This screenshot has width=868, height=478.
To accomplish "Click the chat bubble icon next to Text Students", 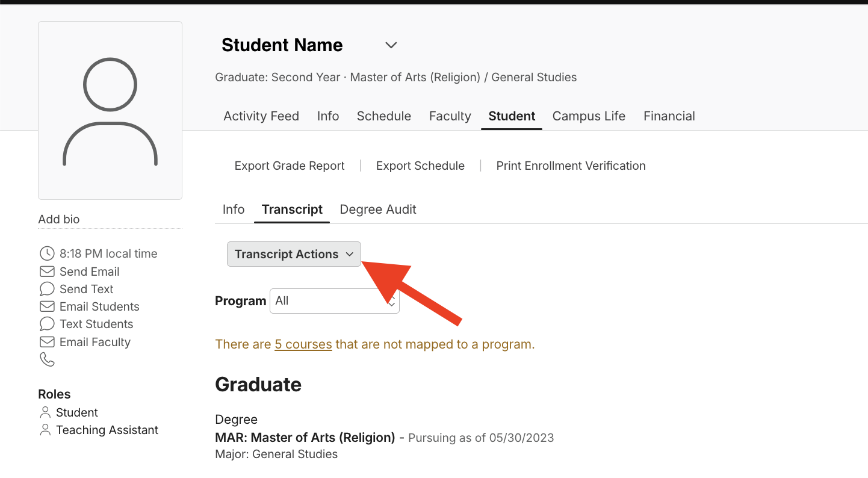I will [x=47, y=324].
